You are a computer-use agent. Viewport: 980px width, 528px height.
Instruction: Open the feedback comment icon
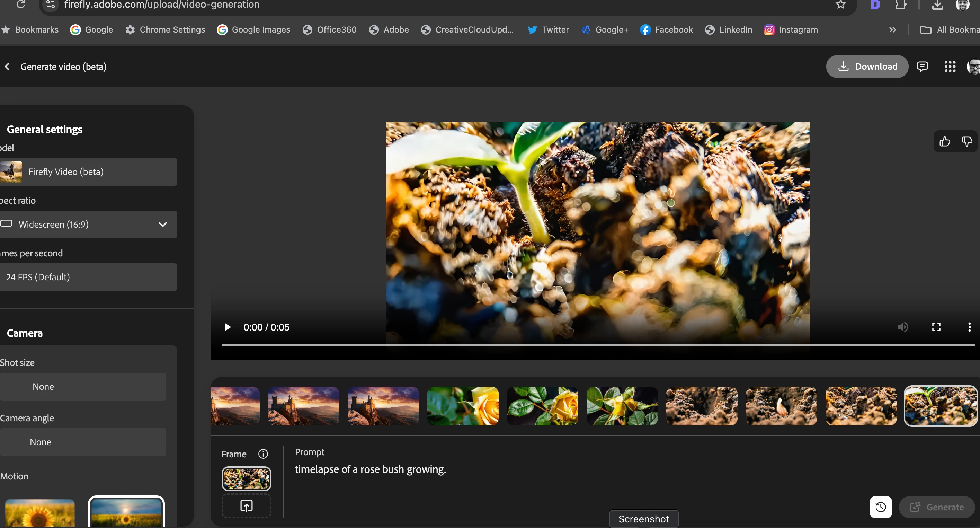[x=922, y=67]
